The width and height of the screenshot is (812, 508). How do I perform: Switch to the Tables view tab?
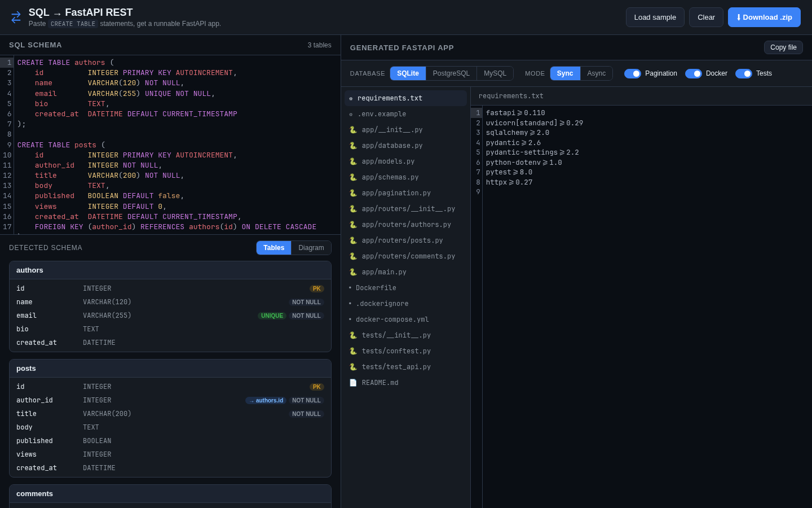[273, 248]
